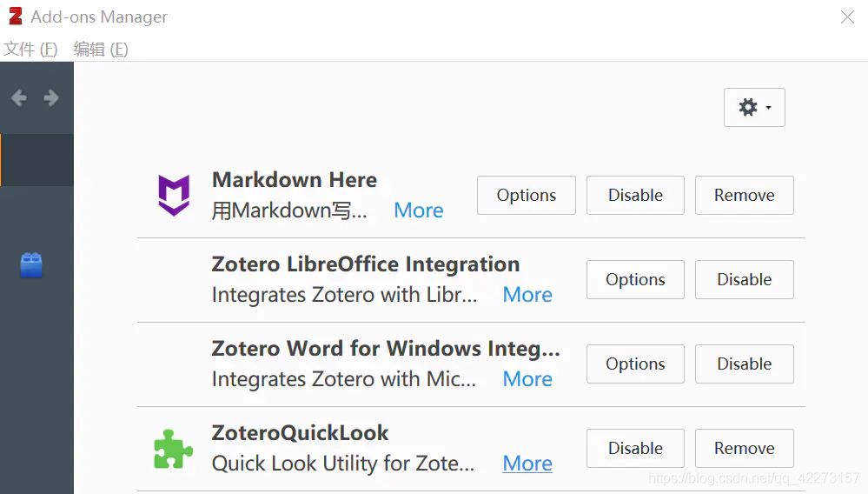Show More about Zotero LibreOffice Integration
The height and width of the screenshot is (494, 868).
(527, 295)
